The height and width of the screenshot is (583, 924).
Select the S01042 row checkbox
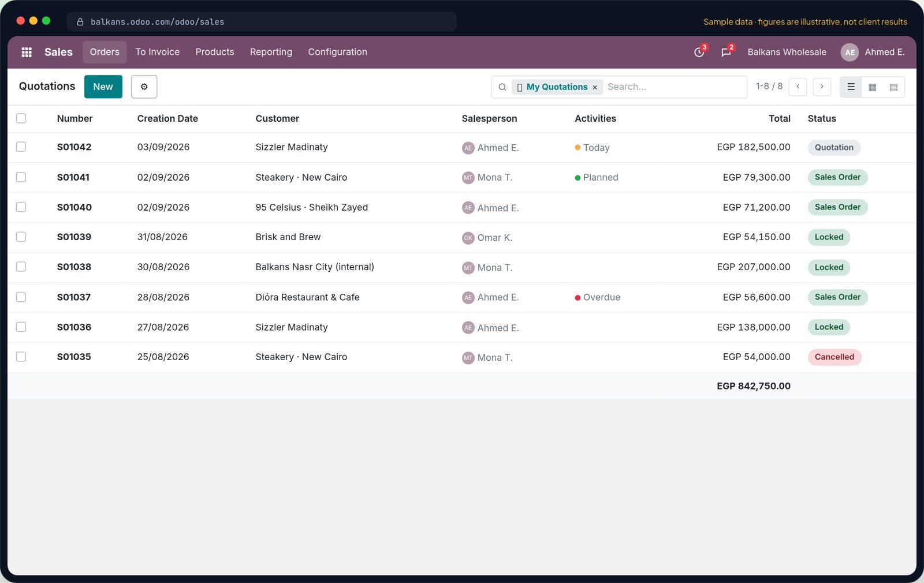point(21,147)
